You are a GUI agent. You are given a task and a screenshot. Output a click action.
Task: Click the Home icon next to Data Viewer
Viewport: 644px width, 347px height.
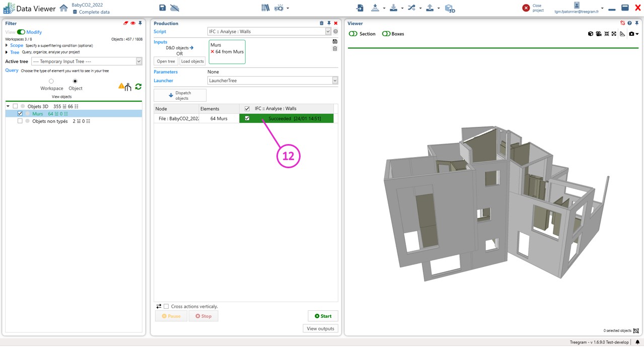(63, 8)
